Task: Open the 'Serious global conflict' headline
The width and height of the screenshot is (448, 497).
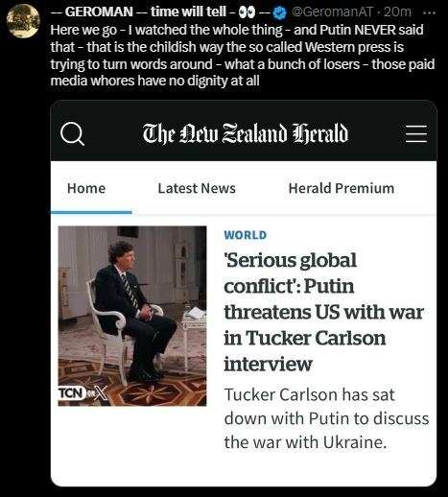Action: pos(323,312)
